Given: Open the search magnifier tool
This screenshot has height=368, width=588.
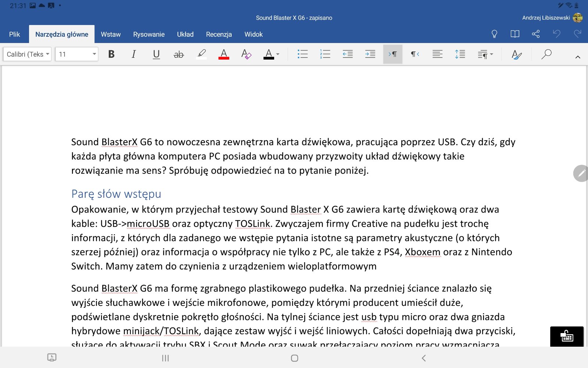Looking at the screenshot, I should point(546,54).
